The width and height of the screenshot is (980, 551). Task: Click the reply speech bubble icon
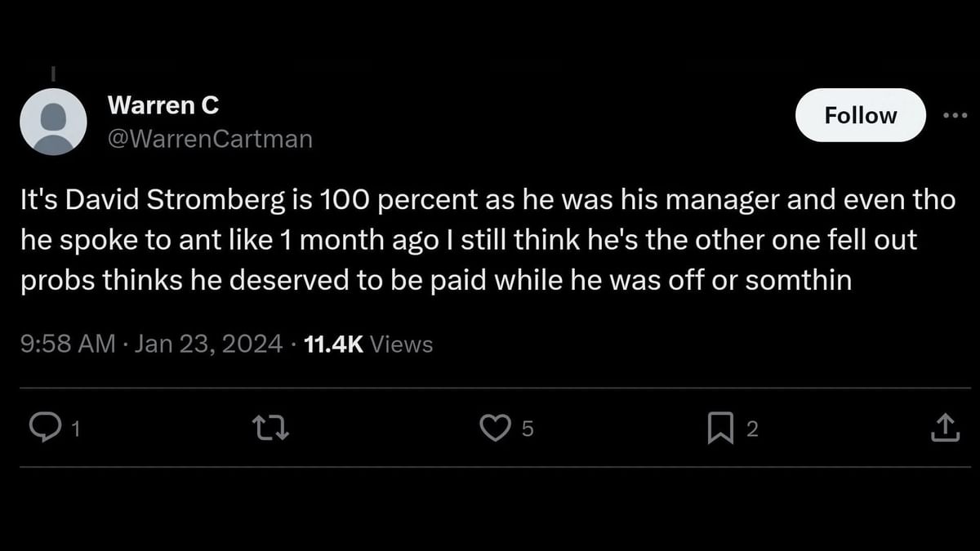click(42, 427)
